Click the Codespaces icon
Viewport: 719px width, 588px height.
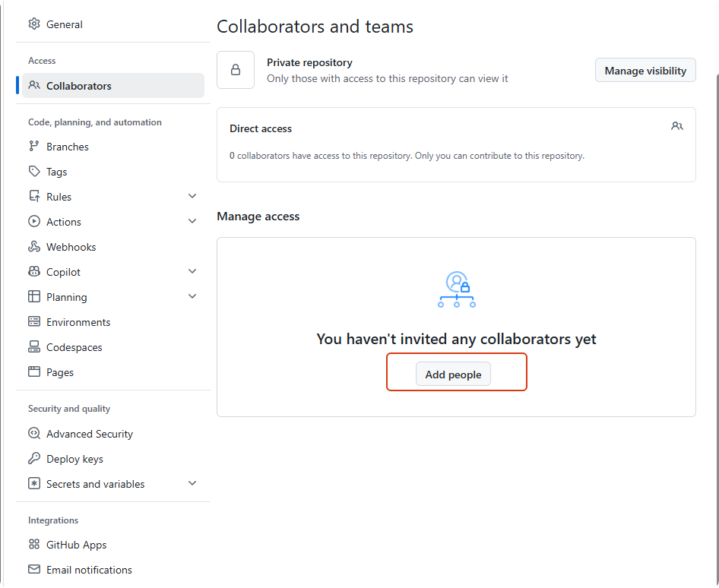(x=34, y=347)
